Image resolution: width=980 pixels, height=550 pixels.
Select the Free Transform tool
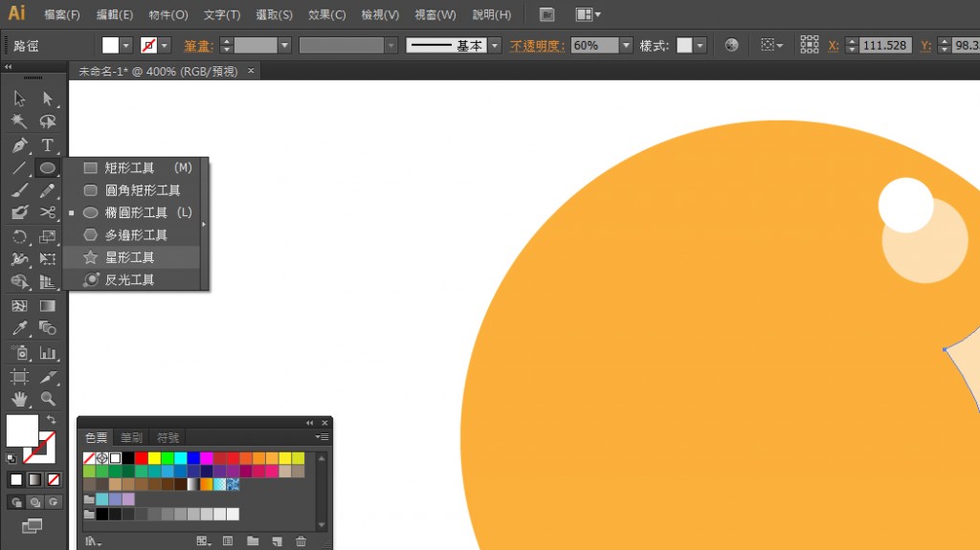pyautogui.click(x=48, y=259)
